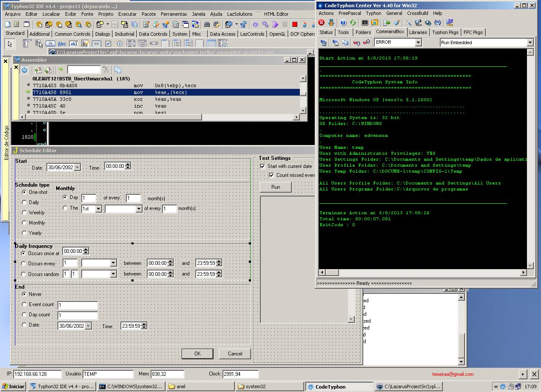Switch to the Industrial palette tab
The image size is (541, 392).
coord(125,34)
